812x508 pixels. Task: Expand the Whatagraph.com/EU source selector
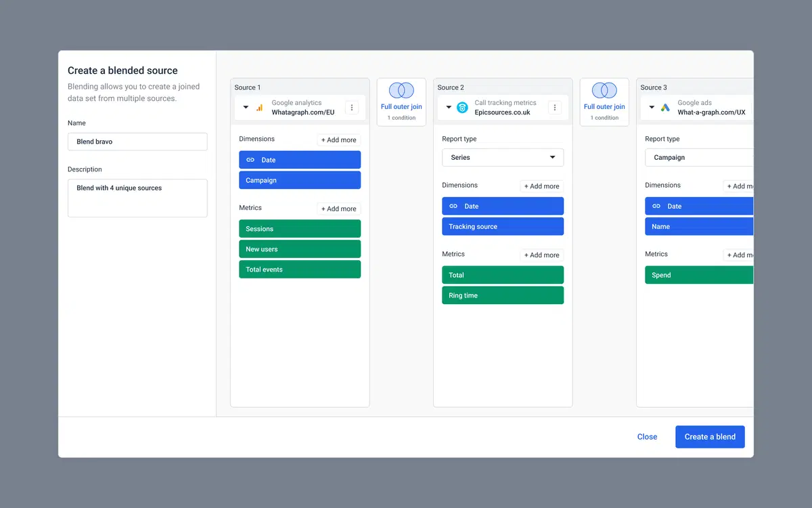[x=246, y=107]
